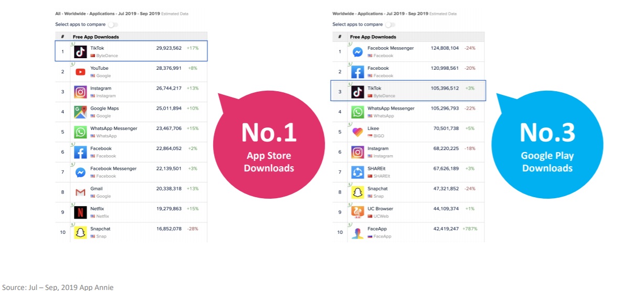Click the Netflix app icon
644x291 pixels.
[80, 212]
